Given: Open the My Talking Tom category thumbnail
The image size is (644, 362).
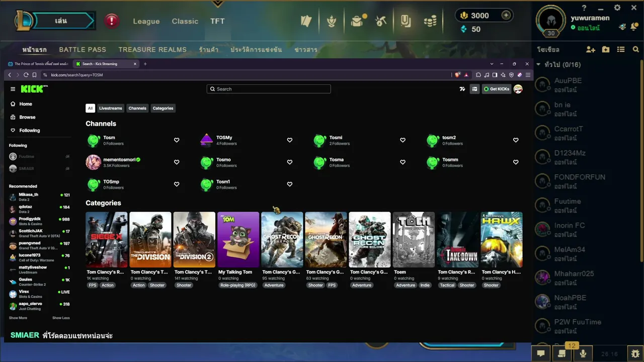Looking at the screenshot, I should 238,240.
